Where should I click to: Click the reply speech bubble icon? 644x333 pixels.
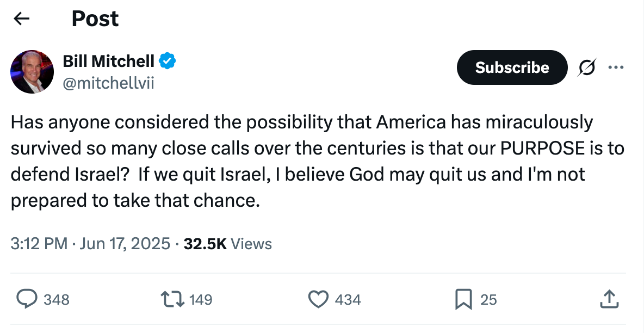click(27, 299)
